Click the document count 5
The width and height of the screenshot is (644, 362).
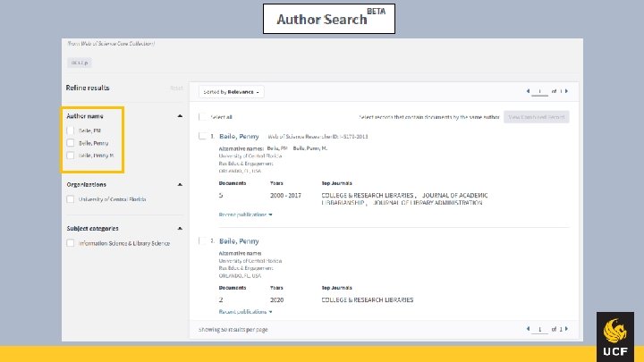[x=221, y=196]
